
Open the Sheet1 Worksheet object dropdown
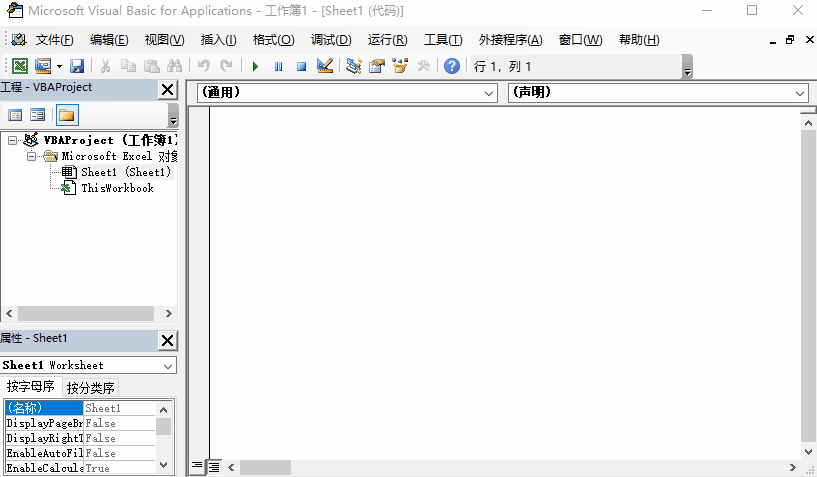click(168, 366)
